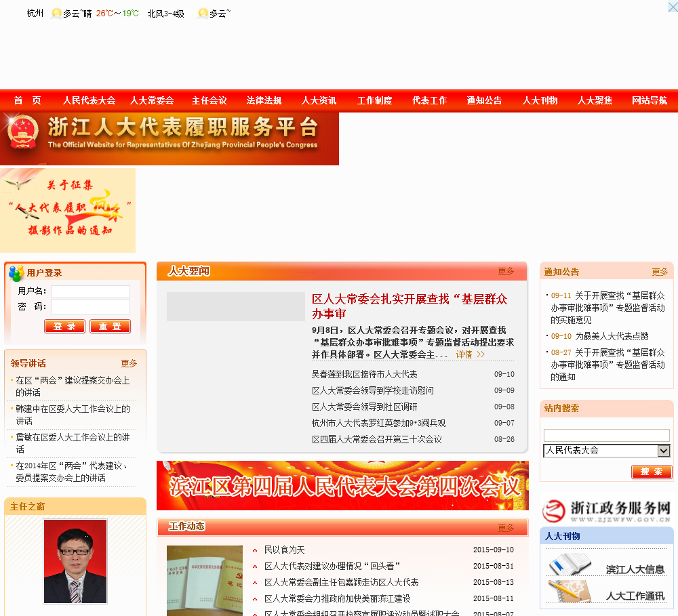Close the weather bar with the X icon

click(x=673, y=5)
